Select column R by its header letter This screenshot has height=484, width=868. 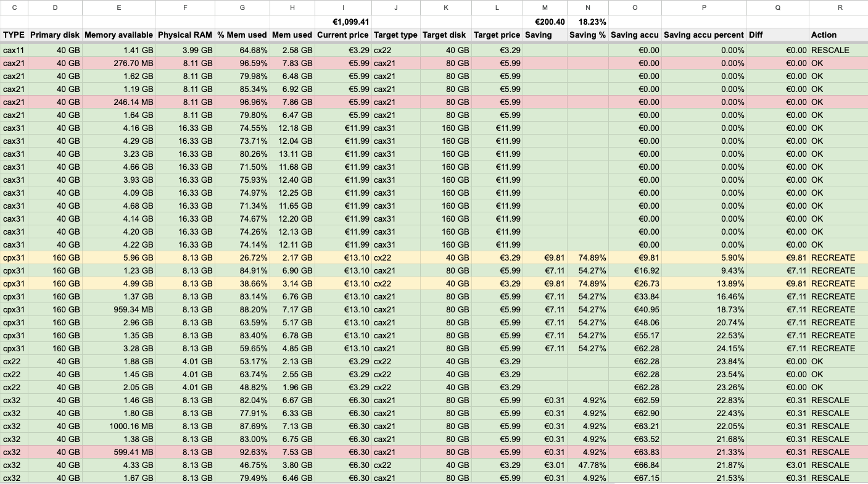click(x=840, y=7)
